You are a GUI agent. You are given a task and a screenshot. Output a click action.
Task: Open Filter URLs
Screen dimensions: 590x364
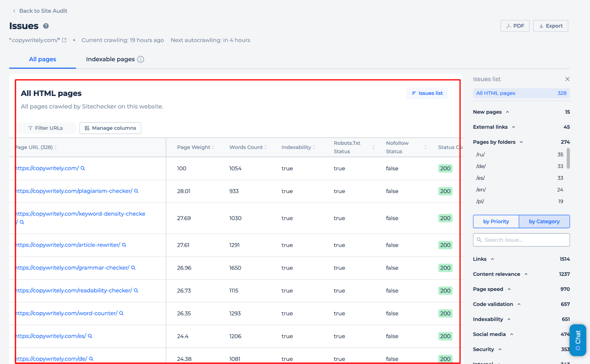click(46, 128)
